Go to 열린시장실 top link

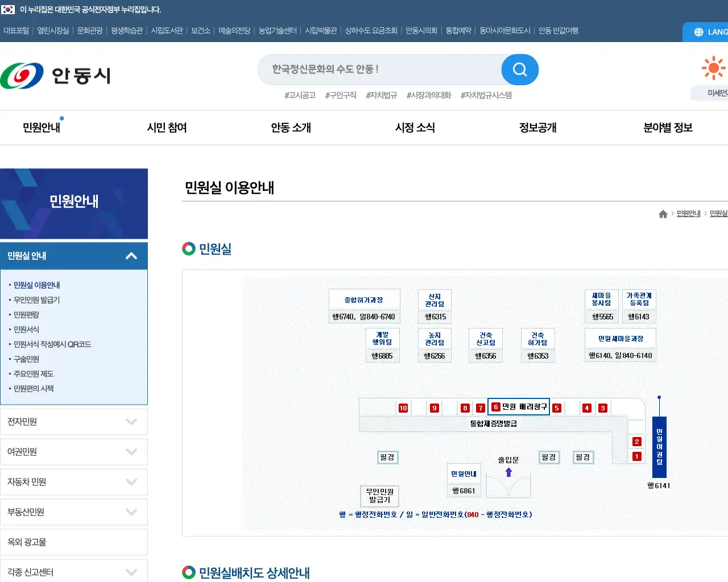tap(53, 31)
